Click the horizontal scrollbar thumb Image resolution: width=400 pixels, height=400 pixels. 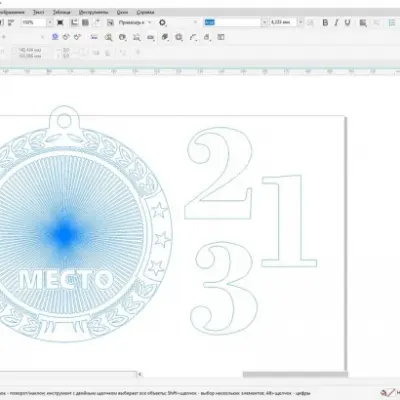[295, 374]
